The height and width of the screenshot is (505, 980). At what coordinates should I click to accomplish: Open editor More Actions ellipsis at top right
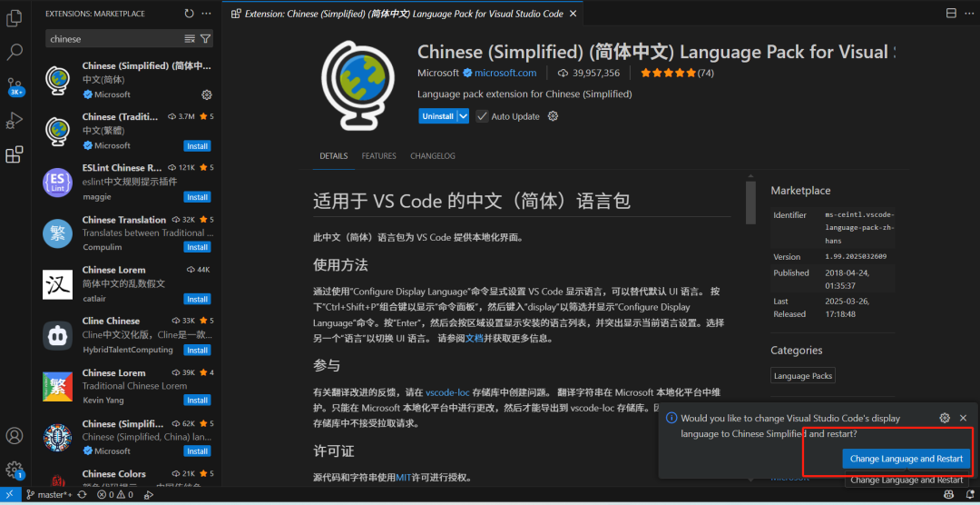969,13
